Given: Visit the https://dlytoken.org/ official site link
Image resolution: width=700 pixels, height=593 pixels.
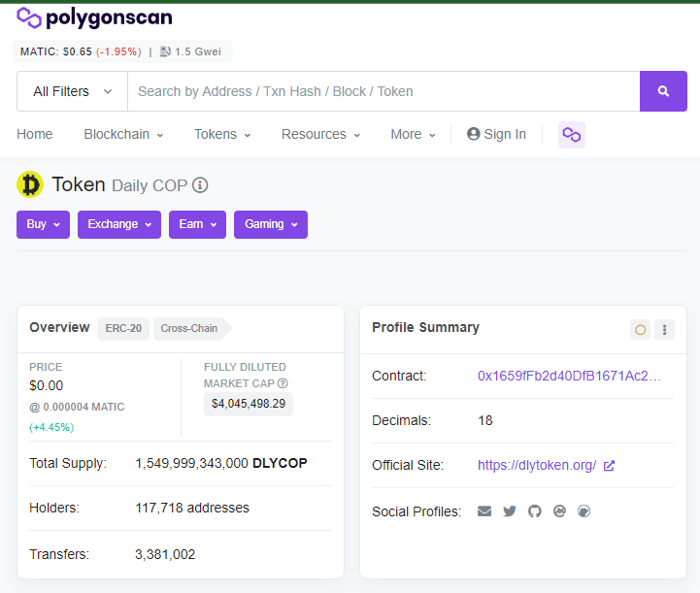Looking at the screenshot, I should (537, 465).
